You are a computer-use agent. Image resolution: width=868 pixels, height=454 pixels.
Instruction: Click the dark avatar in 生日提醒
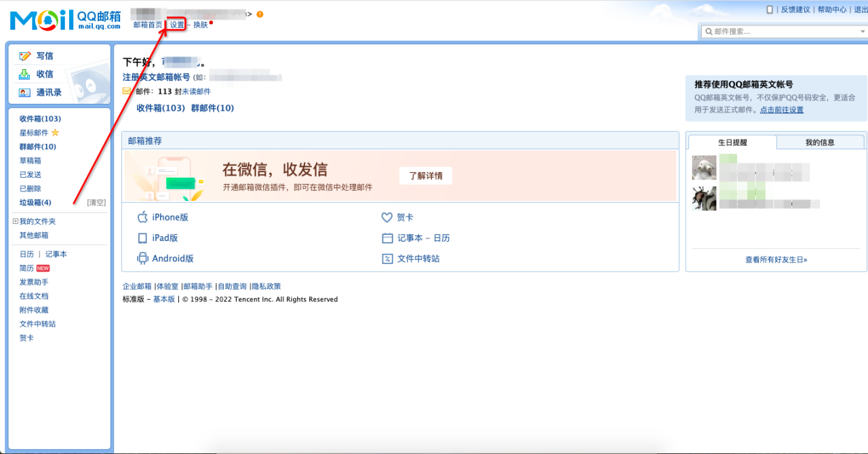click(704, 198)
